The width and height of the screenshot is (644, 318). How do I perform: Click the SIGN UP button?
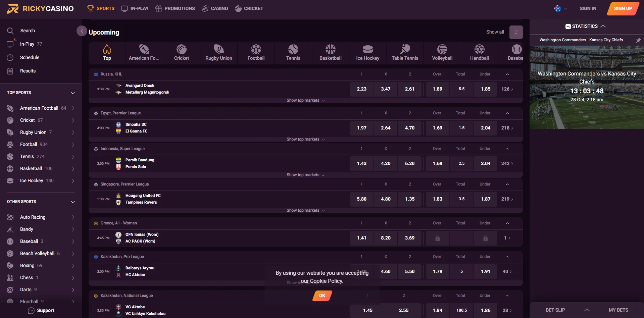[623, 9]
